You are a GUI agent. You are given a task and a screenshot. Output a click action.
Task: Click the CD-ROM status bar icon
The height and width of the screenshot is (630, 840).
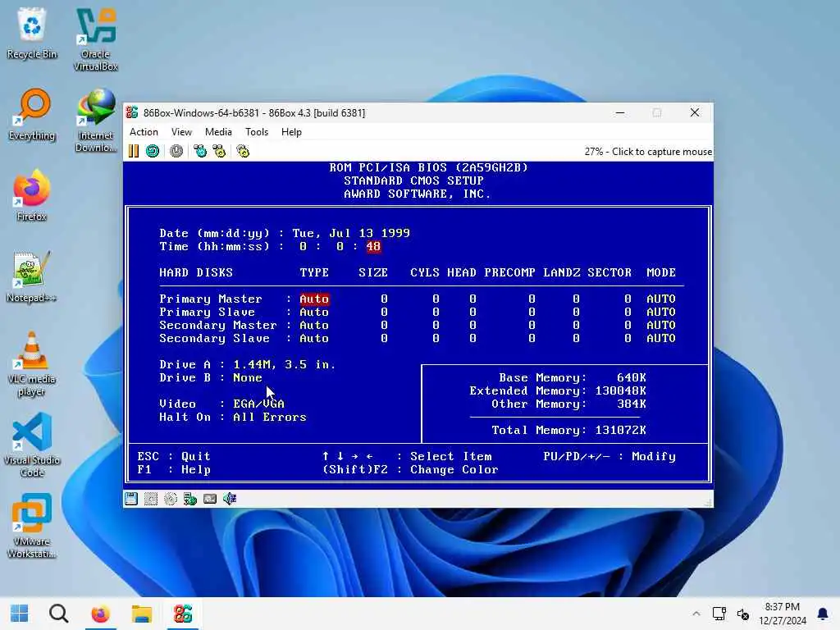tap(171, 500)
